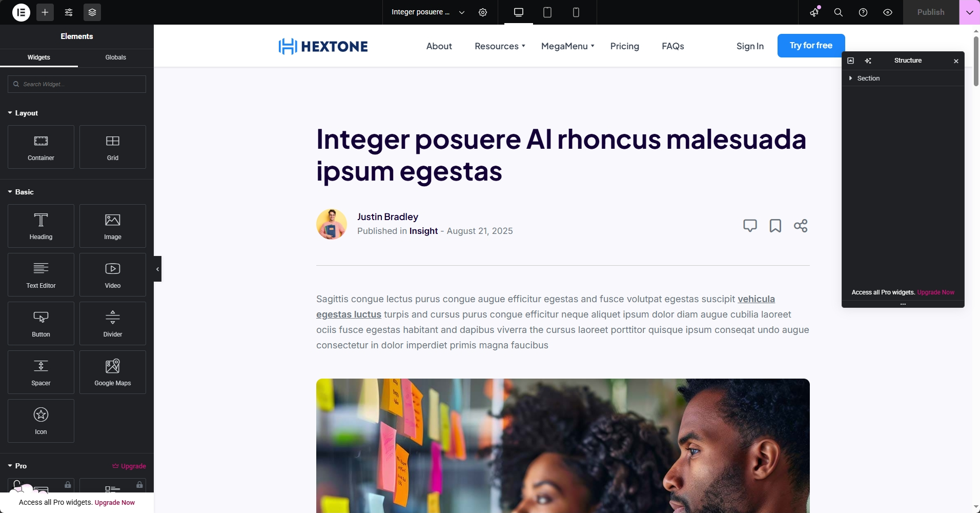Click the Upgrade Now link in Structure panel

(x=936, y=292)
